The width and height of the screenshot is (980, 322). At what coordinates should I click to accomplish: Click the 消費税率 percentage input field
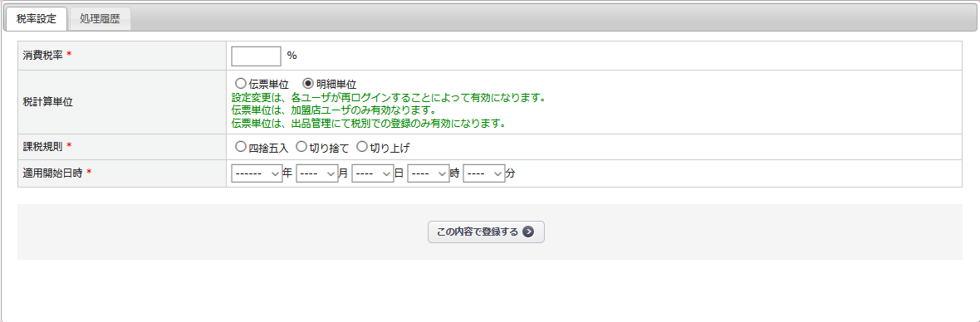(x=257, y=56)
